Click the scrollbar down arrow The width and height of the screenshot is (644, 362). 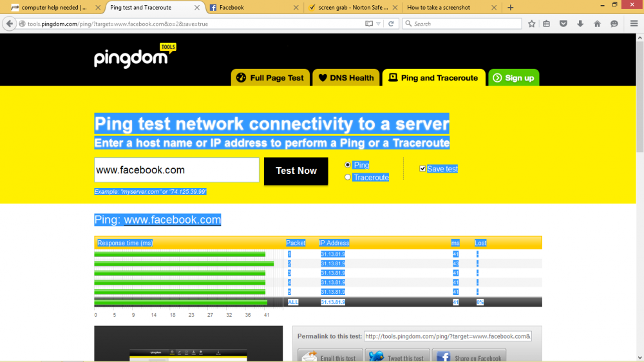coord(639,357)
